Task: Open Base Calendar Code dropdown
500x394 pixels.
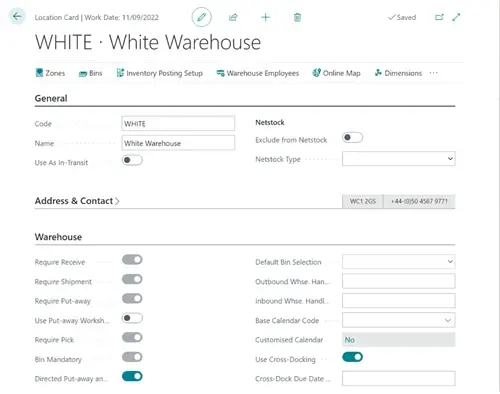Action: pos(399,320)
